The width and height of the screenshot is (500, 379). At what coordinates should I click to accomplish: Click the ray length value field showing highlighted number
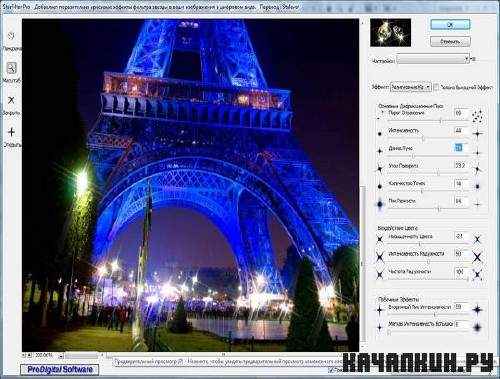pyautogui.click(x=459, y=147)
